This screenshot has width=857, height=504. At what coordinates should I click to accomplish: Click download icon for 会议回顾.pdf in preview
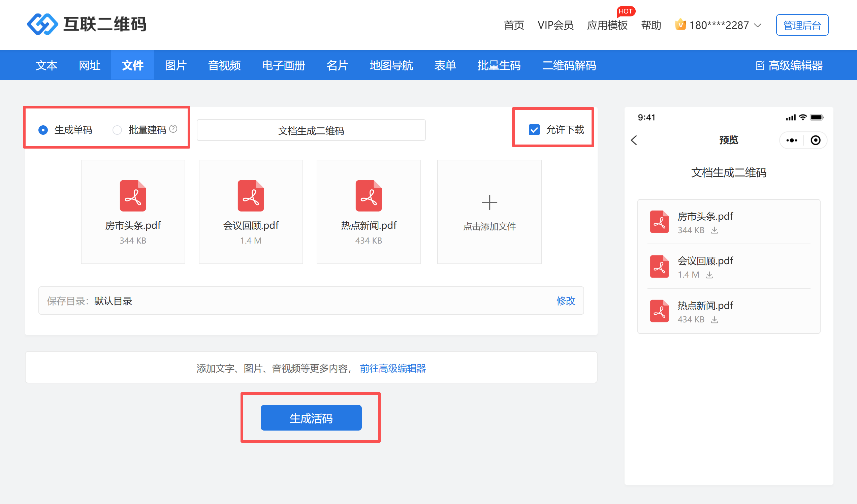click(709, 275)
